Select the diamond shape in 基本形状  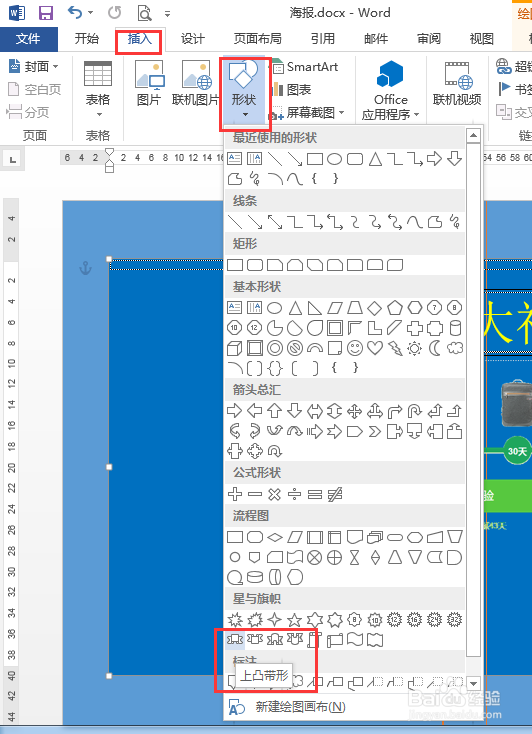[x=375, y=308]
